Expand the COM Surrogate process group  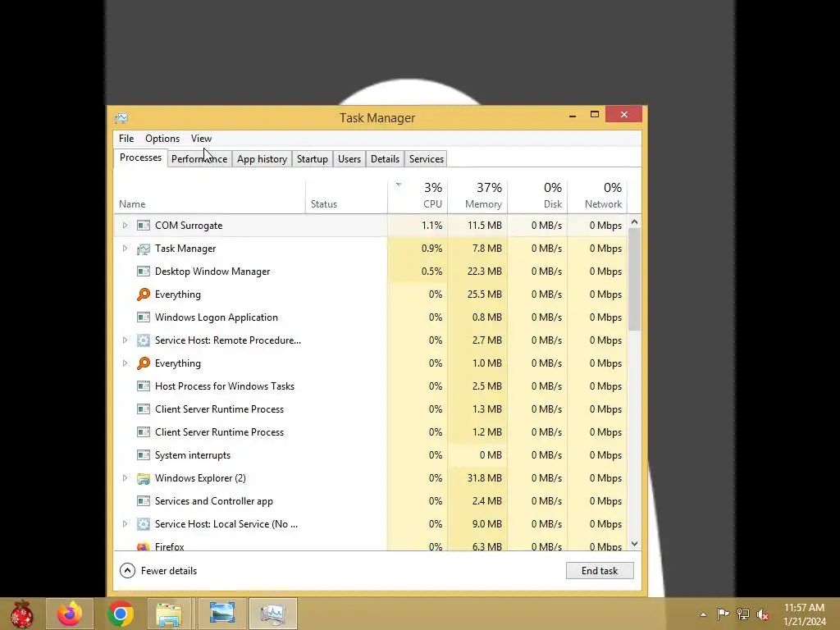coord(125,226)
